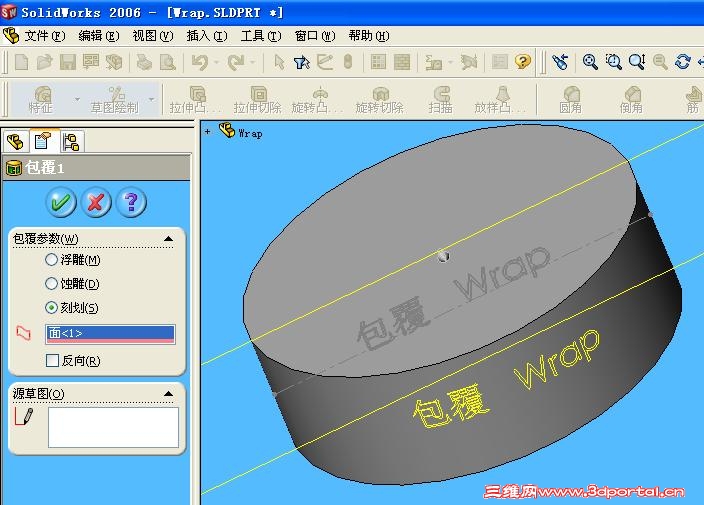Click the Zoom to Area icon

(x=613, y=61)
